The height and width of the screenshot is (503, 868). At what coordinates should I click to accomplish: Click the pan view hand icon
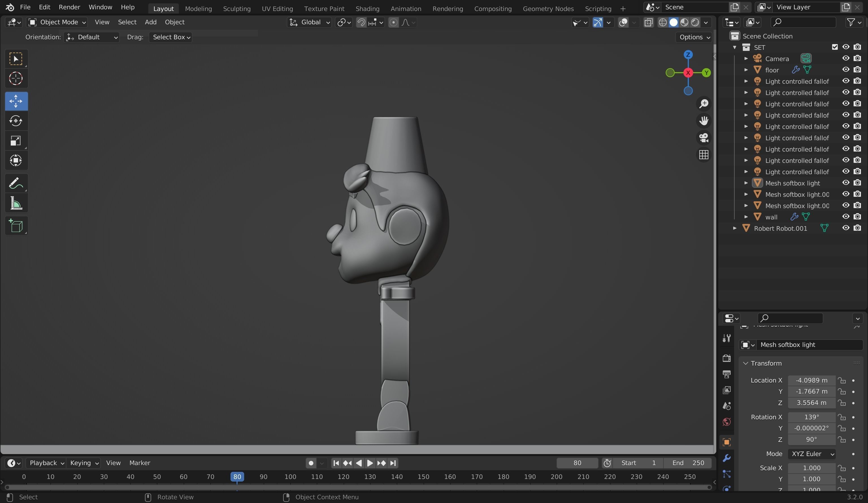tap(704, 121)
